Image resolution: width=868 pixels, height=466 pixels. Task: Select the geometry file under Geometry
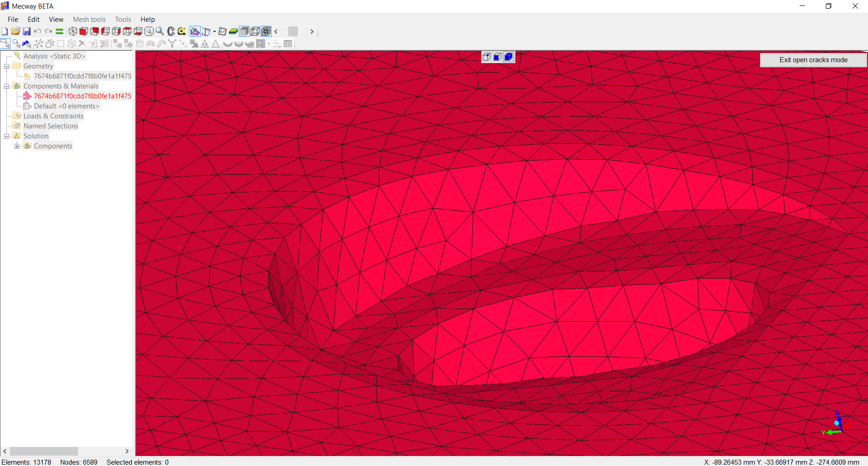[82, 76]
